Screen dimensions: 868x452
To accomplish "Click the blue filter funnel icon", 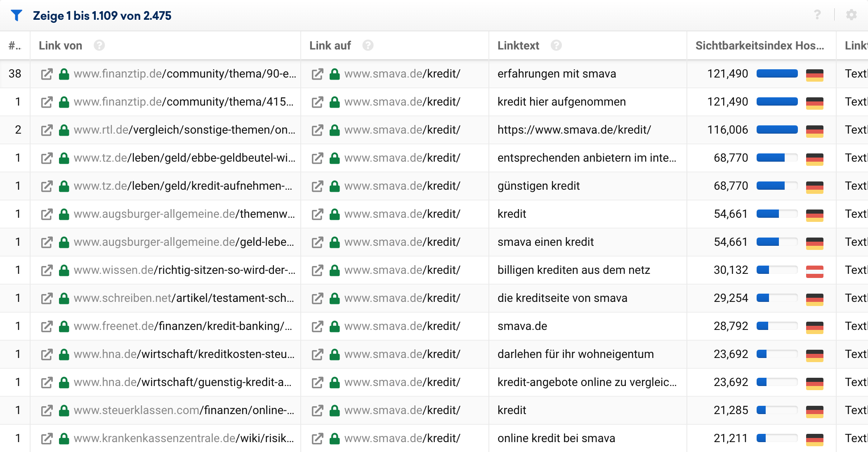I will (17, 16).
